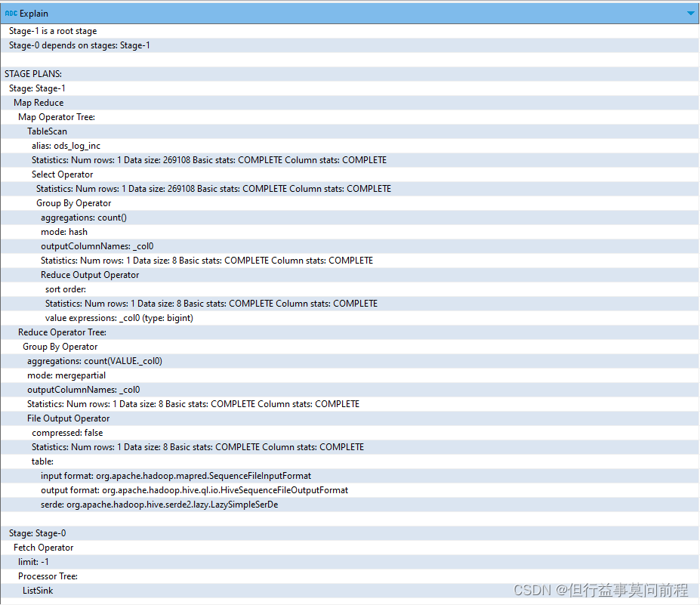Select the 'sort order:' row
Image resolution: width=700 pixels, height=605 pixels.
350,289
